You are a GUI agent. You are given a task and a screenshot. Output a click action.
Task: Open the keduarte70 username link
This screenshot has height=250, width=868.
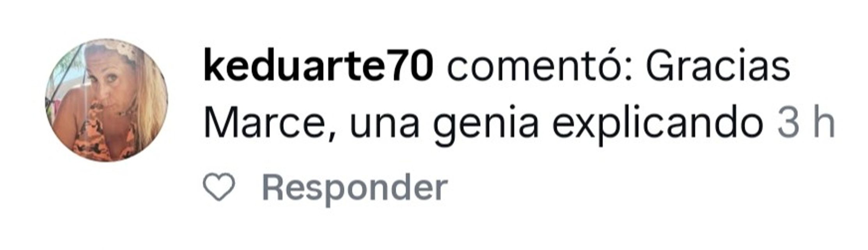(318, 66)
